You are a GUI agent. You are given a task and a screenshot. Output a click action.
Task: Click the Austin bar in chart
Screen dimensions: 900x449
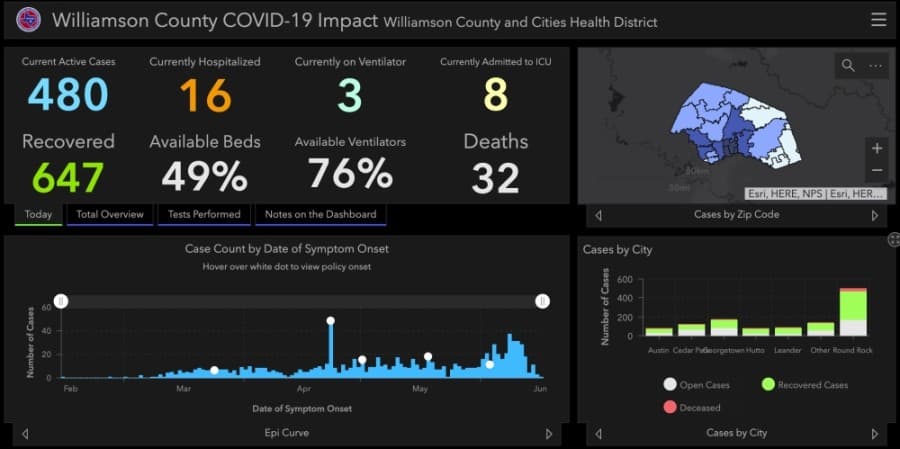coord(659,332)
